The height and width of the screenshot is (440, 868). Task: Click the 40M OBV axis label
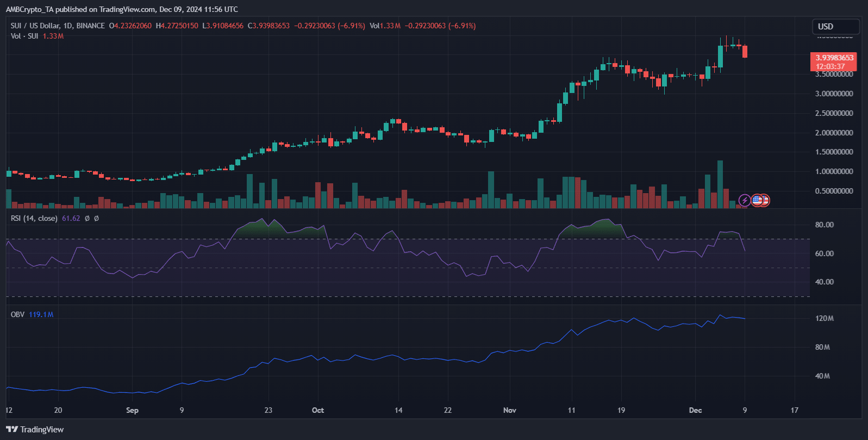pyautogui.click(x=823, y=376)
